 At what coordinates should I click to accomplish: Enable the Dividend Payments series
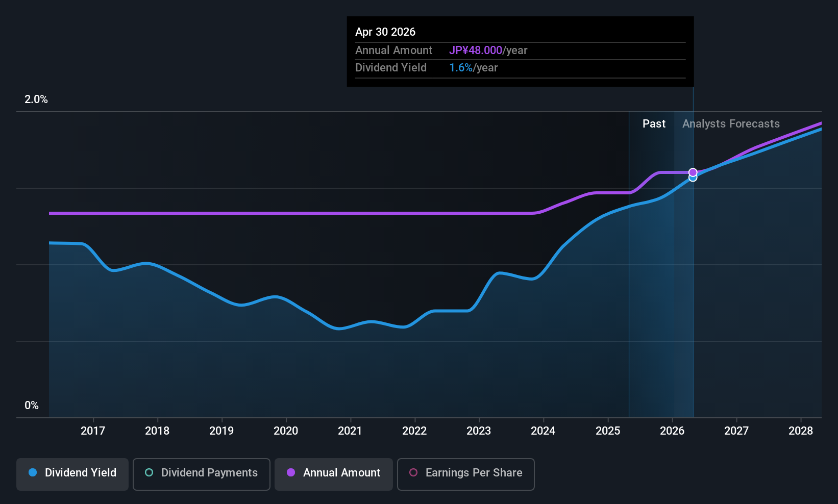tap(202, 474)
